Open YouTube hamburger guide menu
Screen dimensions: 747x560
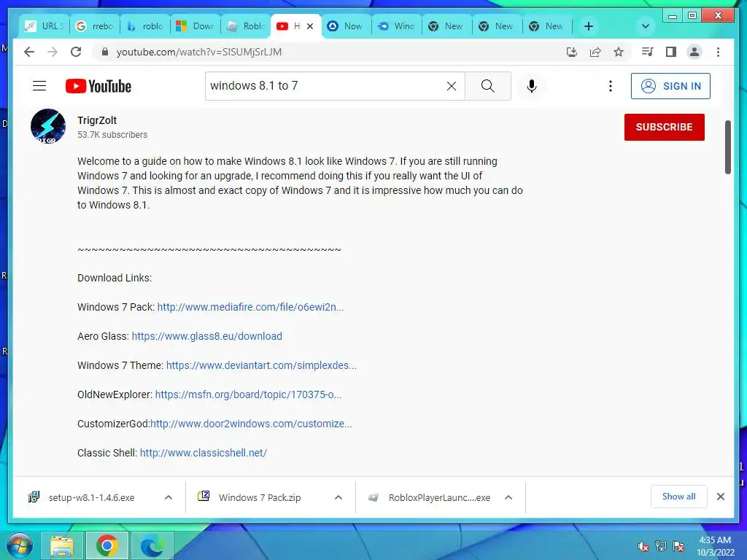tap(39, 86)
